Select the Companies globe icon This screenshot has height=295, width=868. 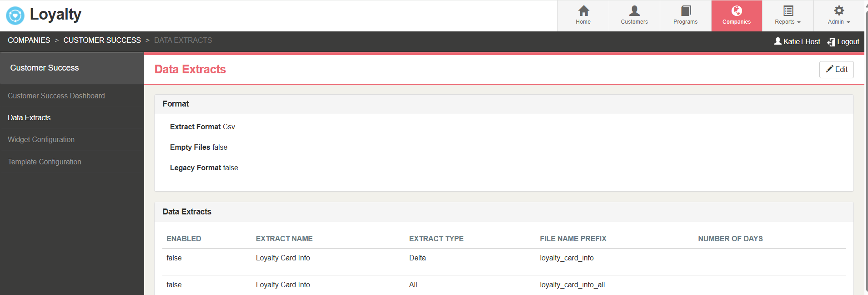[x=737, y=11]
